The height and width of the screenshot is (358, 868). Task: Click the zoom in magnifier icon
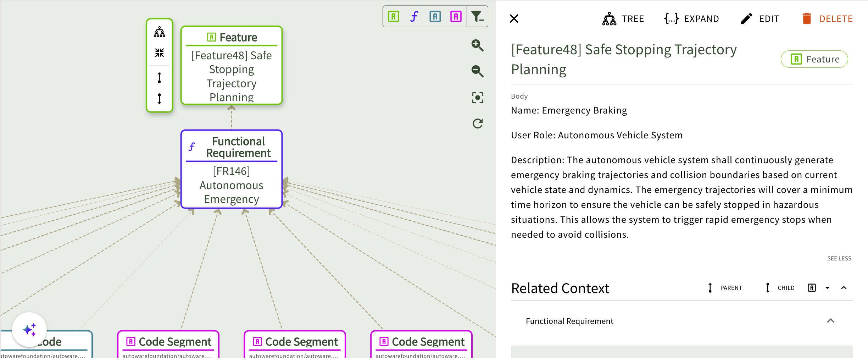coord(477,45)
